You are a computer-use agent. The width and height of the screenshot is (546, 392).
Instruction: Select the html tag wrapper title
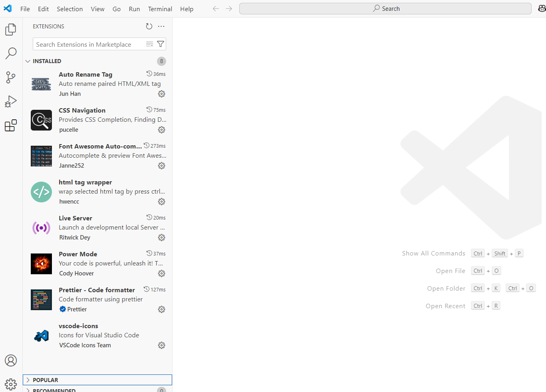[85, 182]
